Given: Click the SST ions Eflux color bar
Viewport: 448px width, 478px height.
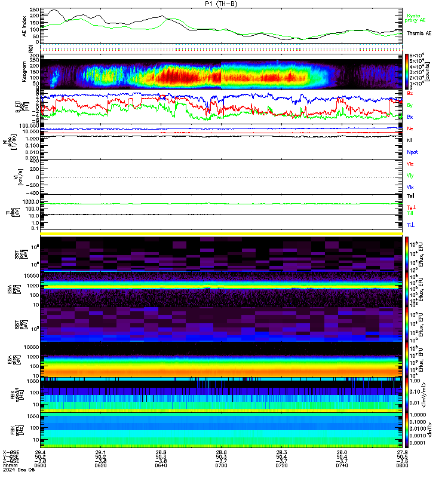Looking at the screenshot, I should click(407, 253).
